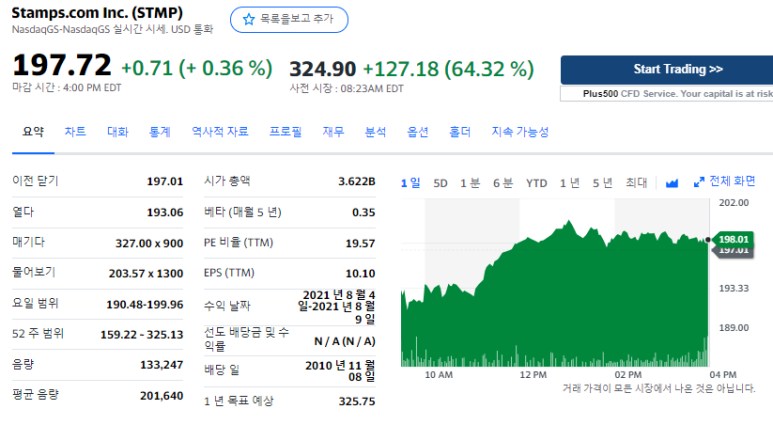Switch to the 재무 tab
The width and height of the screenshot is (773, 425).
pos(333,132)
